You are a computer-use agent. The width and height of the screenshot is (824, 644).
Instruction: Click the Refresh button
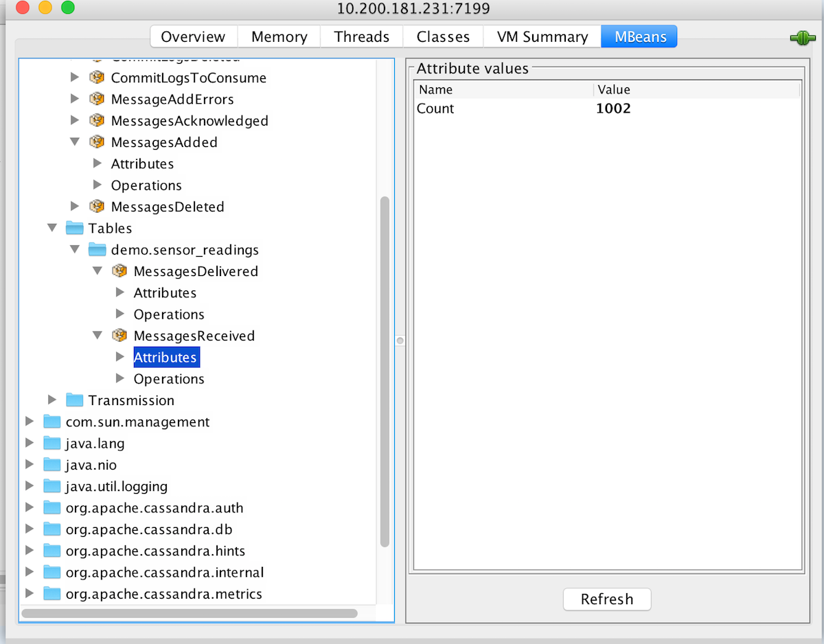click(x=606, y=599)
